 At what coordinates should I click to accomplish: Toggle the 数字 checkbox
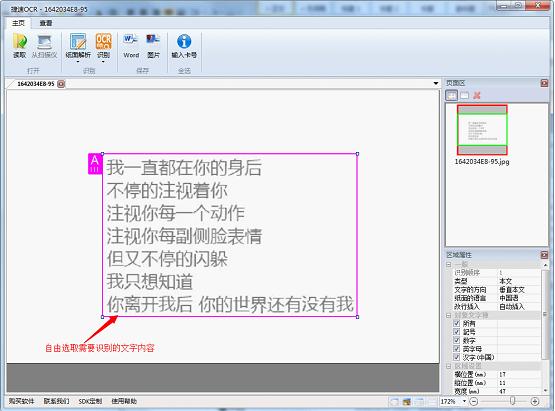coord(457,340)
